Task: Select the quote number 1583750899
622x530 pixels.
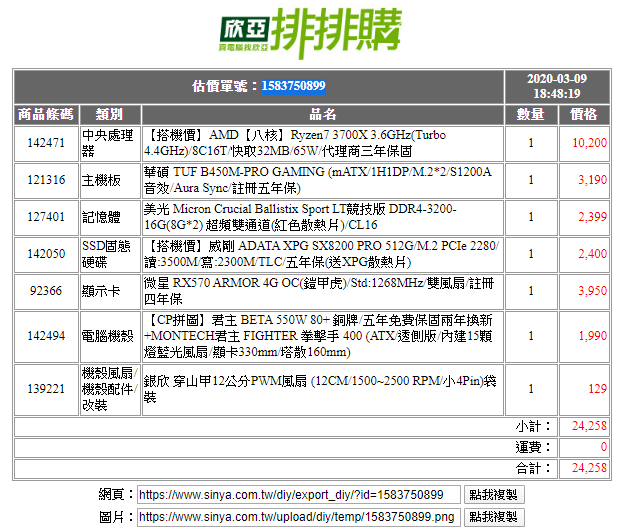Action: point(294,86)
